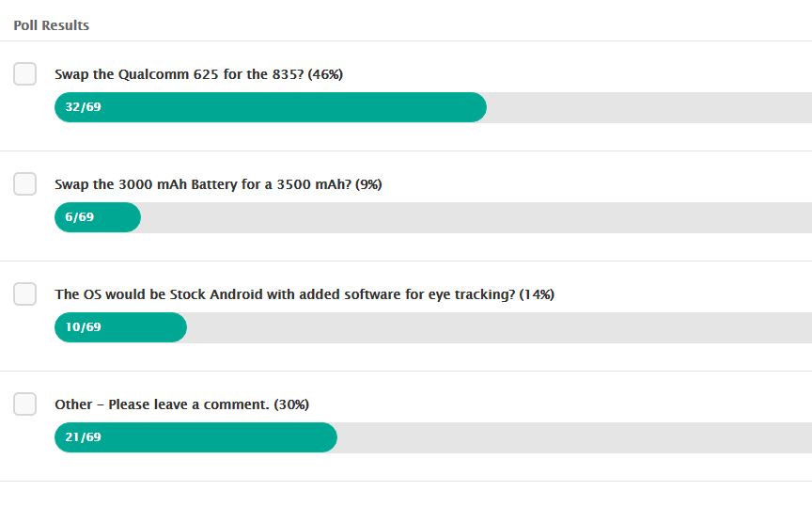This screenshot has width=812, height=507.
Task: Click the 'Swap the Qualcomm 625 for the 835?' label
Action: (198, 74)
